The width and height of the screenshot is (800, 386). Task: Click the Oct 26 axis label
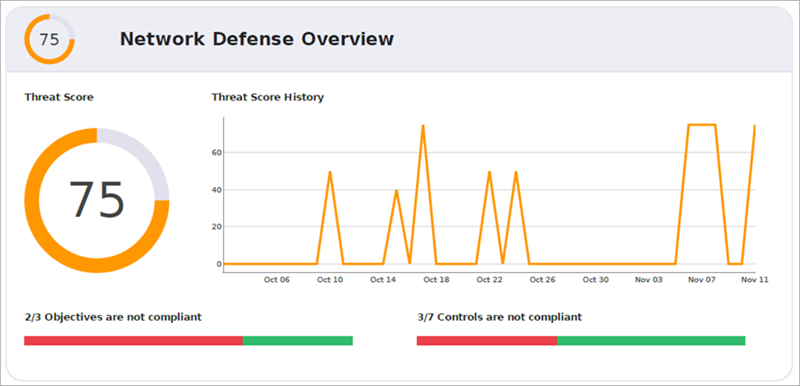(542, 280)
